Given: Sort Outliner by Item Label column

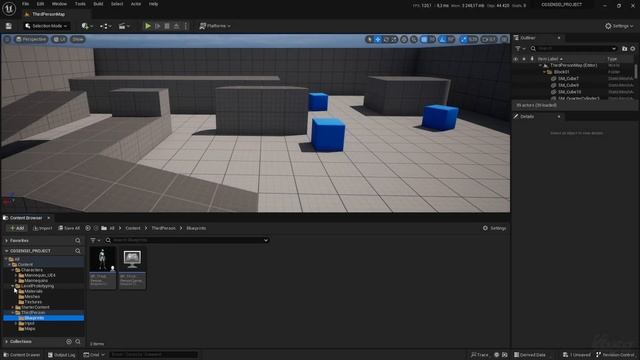Looking at the screenshot, I should (x=550, y=59).
